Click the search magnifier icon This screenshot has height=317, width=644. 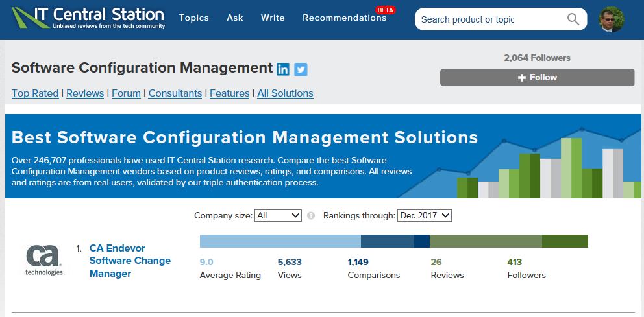(573, 19)
